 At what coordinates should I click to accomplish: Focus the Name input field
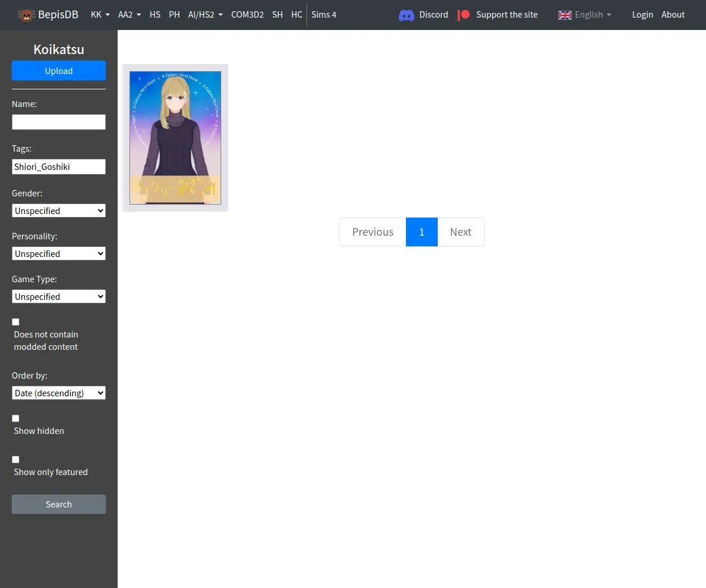[59, 122]
